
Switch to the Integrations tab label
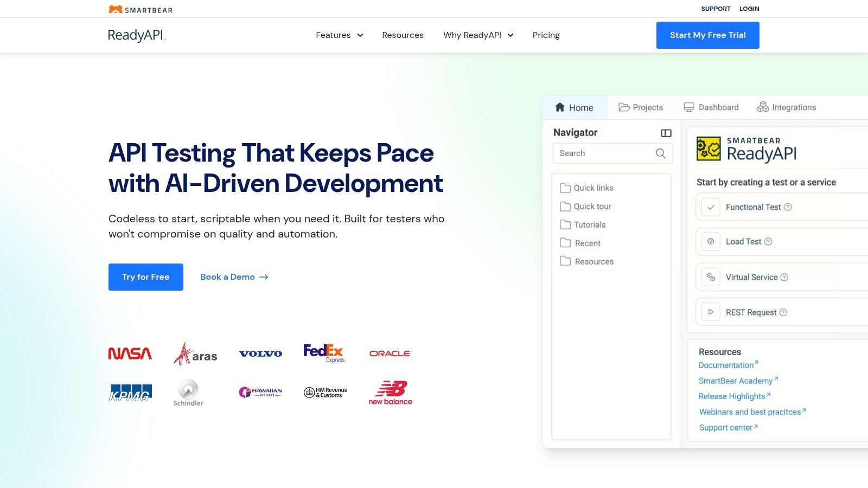(x=794, y=107)
